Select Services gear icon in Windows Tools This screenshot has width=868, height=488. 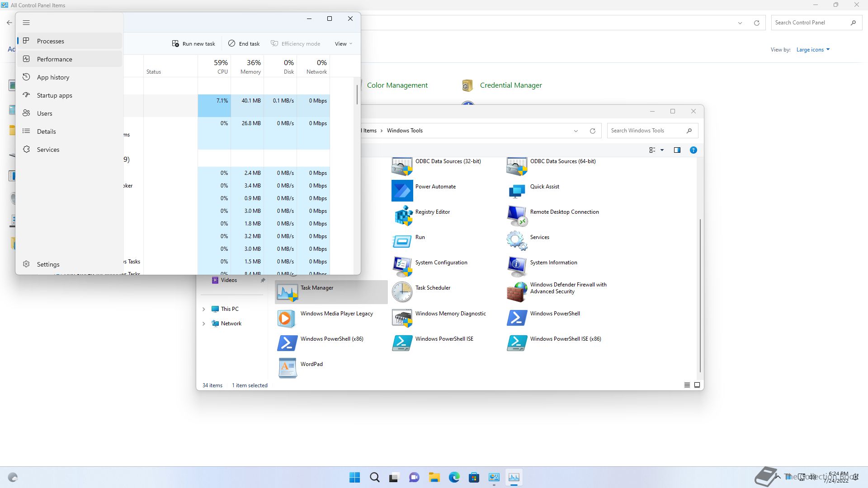[517, 241]
